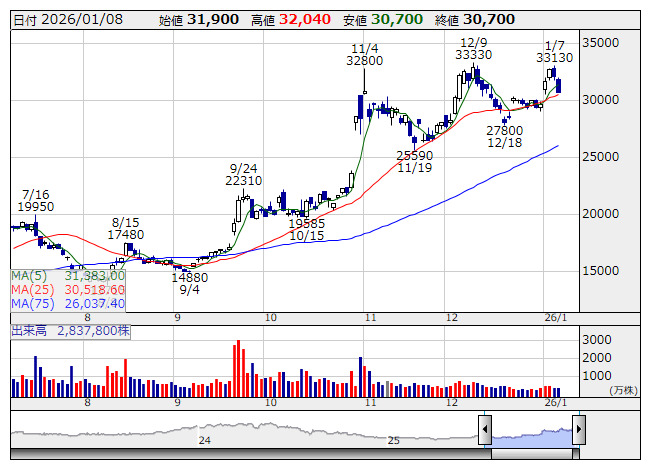Click the 1000 volume axis label

coord(597,376)
